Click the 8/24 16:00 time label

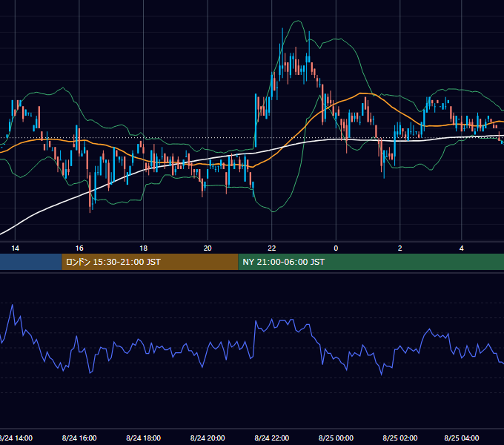pyautogui.click(x=79, y=438)
